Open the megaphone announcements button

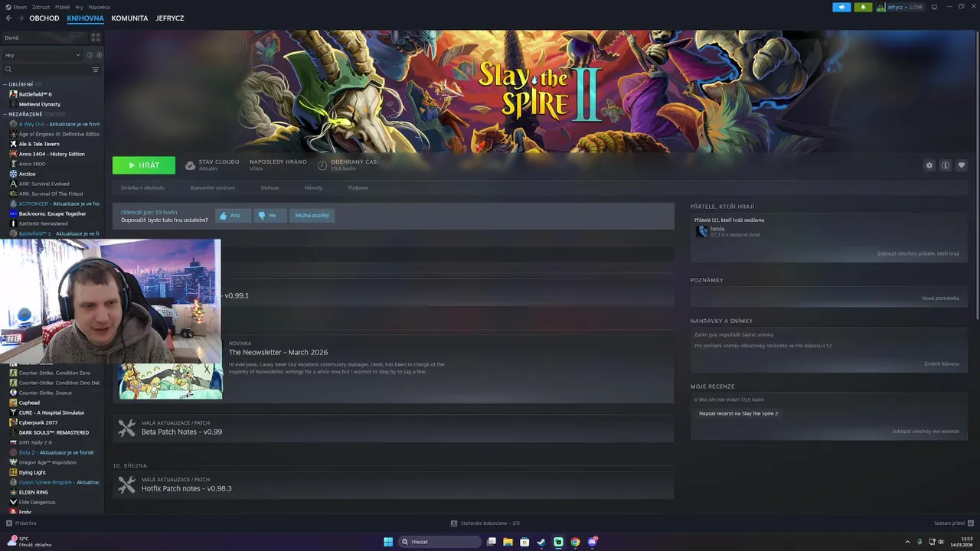(x=841, y=7)
